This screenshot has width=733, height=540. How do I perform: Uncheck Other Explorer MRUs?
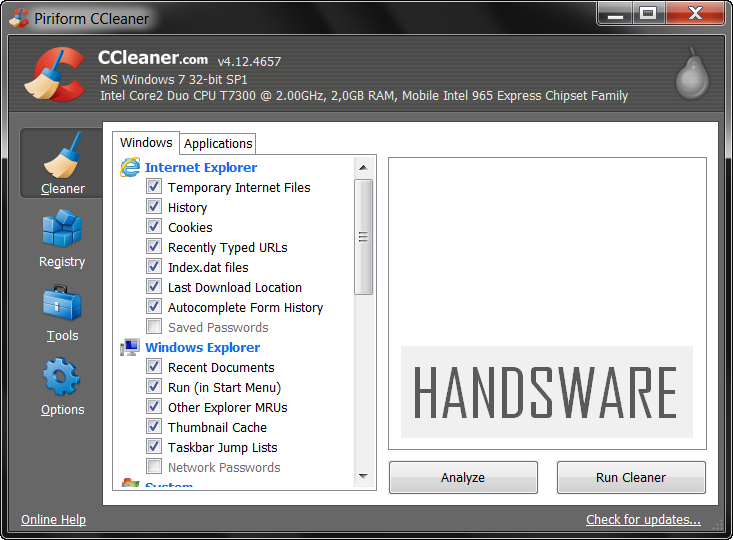tap(154, 407)
